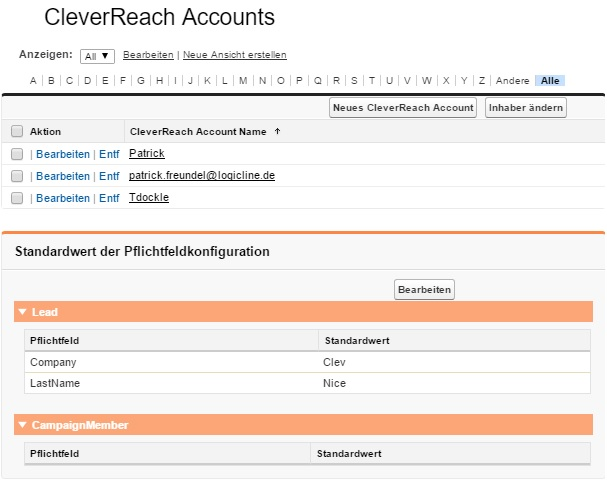Screen dimensions: 607x482
Task: Select the Alle filter
Action: 550,81
